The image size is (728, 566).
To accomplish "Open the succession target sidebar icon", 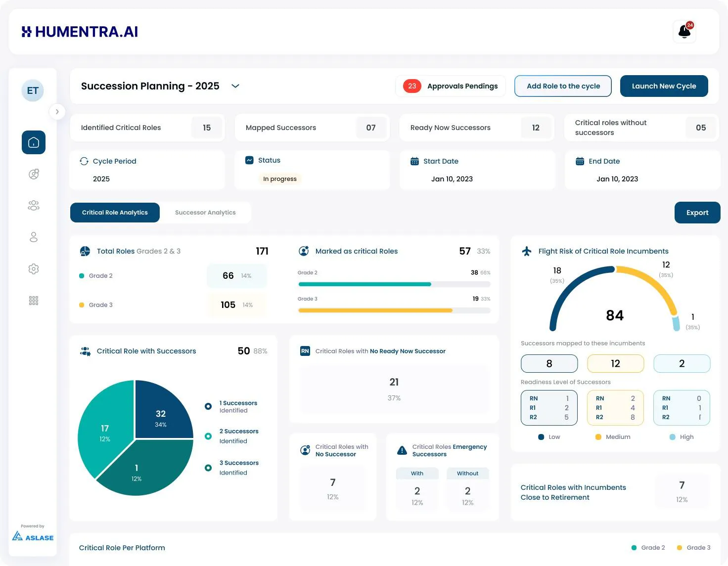I will pos(34,174).
